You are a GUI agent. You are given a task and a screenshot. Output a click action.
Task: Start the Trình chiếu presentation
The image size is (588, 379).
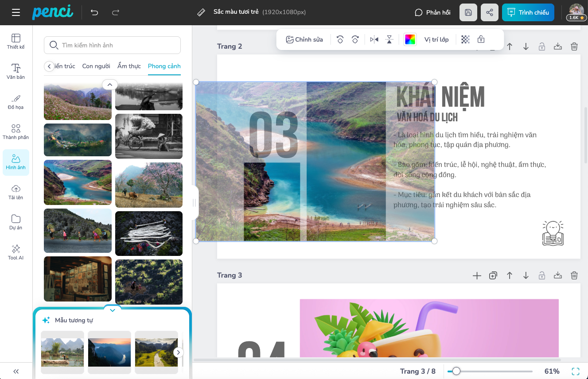click(528, 12)
